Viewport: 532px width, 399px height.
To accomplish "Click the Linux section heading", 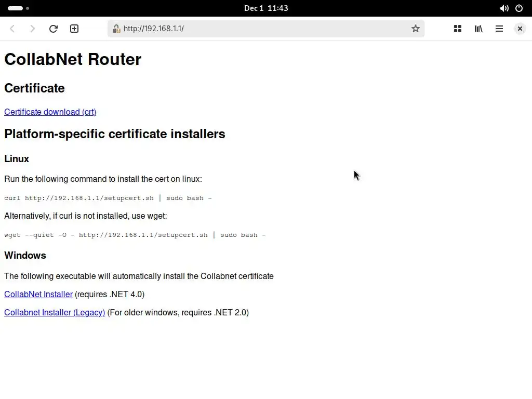I will [17, 159].
